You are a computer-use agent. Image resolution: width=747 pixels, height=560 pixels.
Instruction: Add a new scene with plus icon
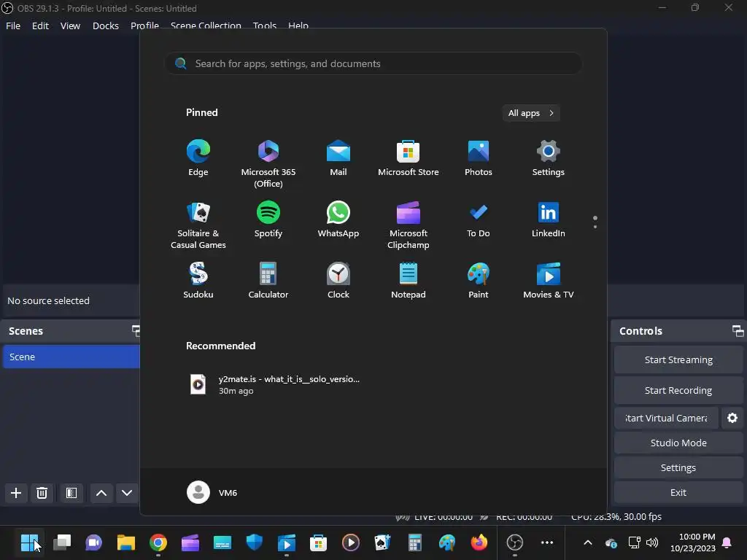point(16,493)
